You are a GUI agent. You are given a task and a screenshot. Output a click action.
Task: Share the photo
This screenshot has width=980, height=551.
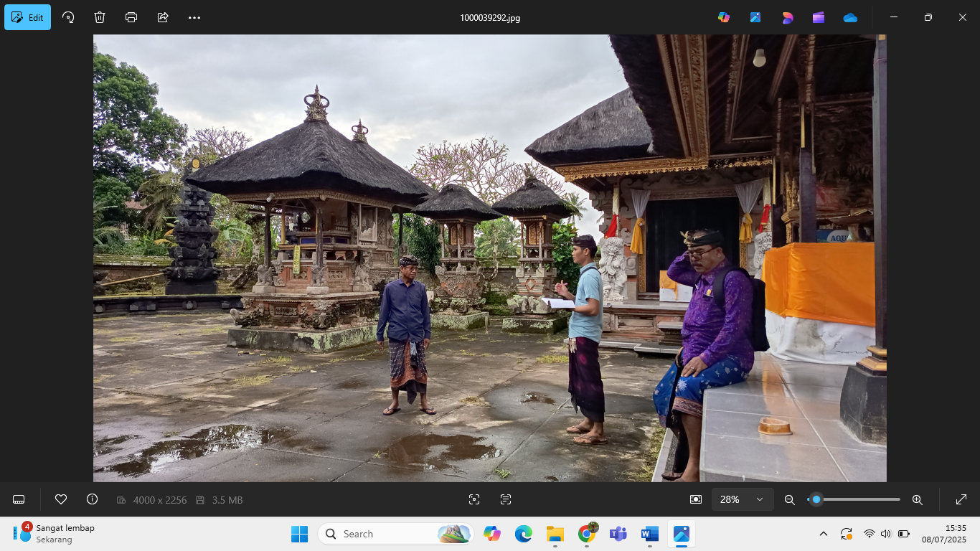click(x=161, y=17)
